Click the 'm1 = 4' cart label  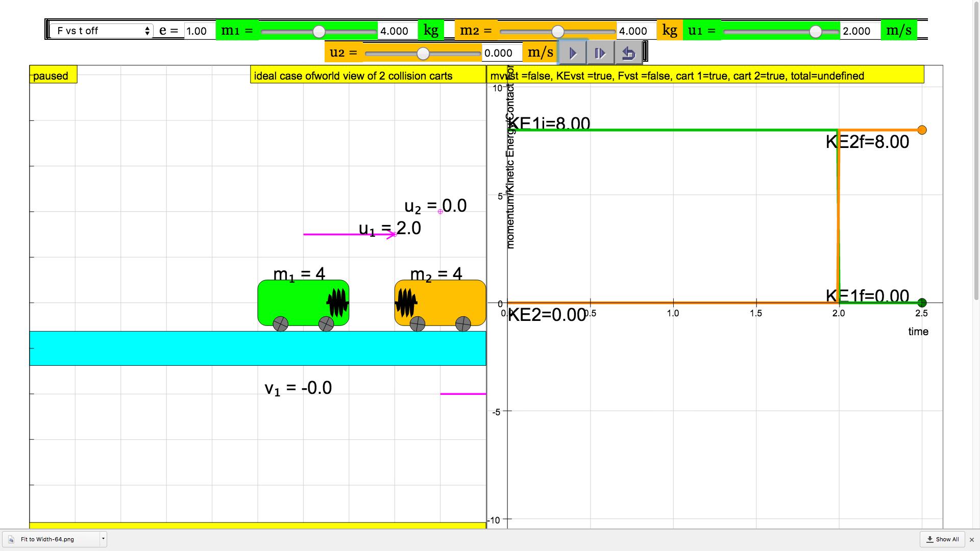pyautogui.click(x=299, y=274)
